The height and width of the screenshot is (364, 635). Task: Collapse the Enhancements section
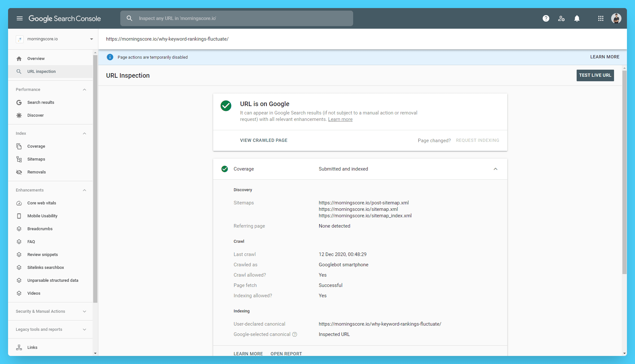pos(84,190)
